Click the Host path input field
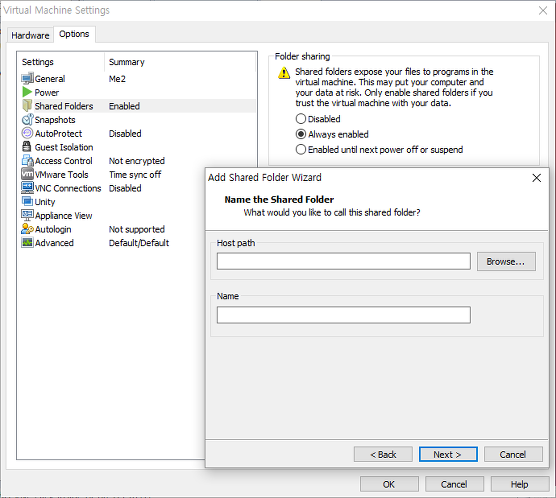556x498 pixels. coord(344,261)
